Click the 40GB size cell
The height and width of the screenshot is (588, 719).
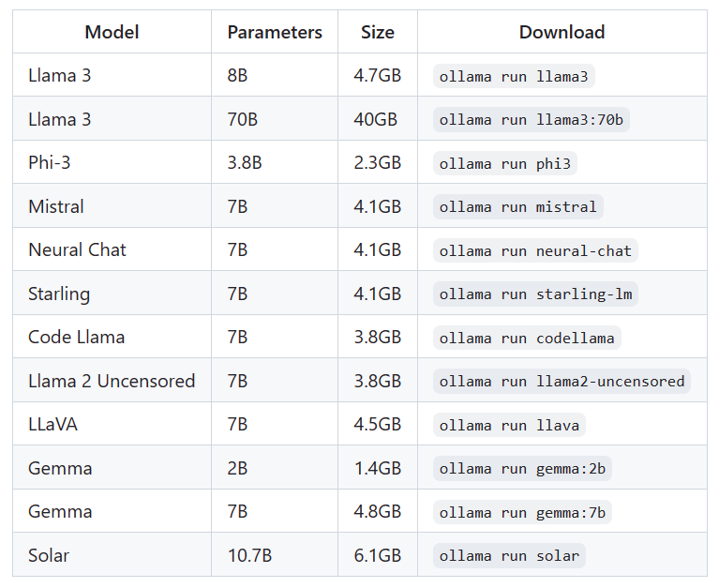click(376, 120)
